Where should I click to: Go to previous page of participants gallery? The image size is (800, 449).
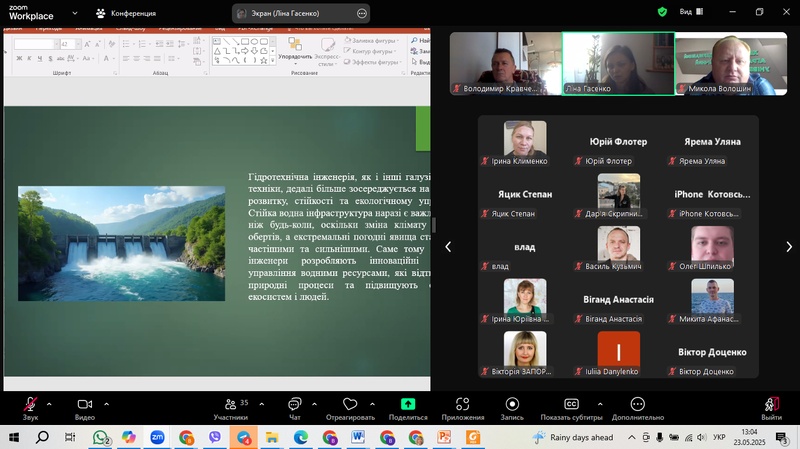point(448,247)
